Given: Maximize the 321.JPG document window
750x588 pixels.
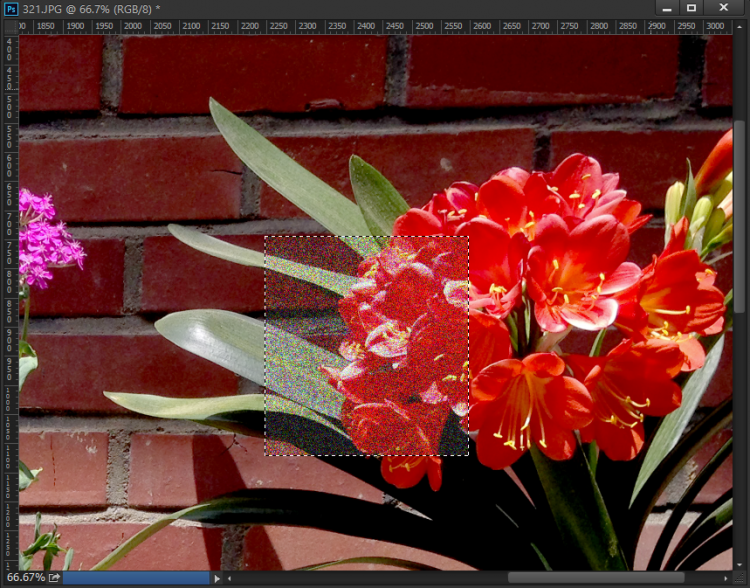Looking at the screenshot, I should coord(691,9).
